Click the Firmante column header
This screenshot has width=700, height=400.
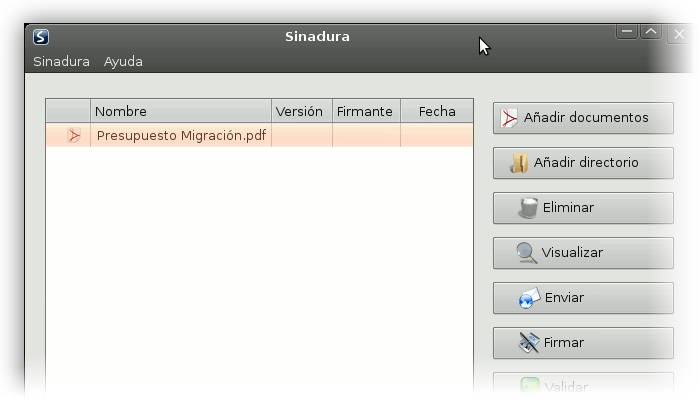(x=365, y=111)
